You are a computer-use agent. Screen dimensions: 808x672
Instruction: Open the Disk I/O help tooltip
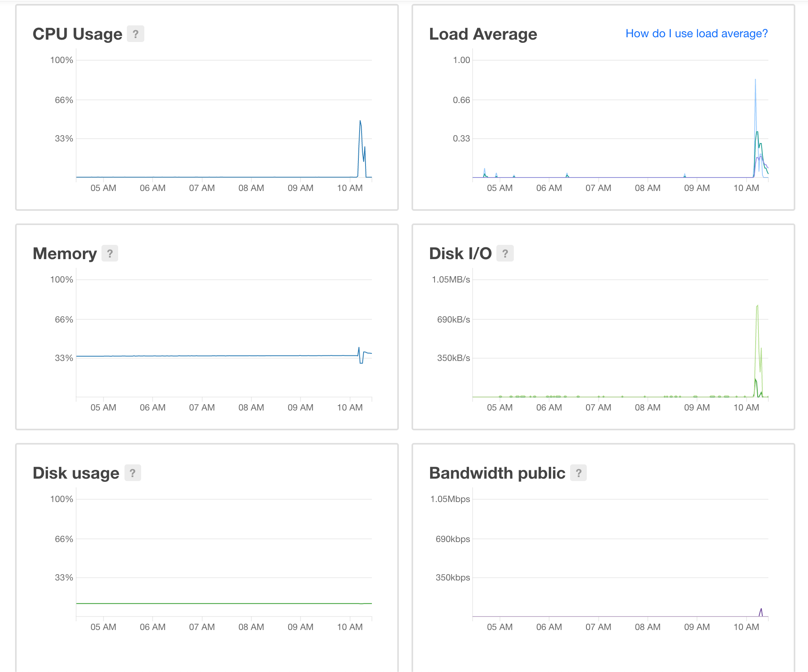tap(505, 253)
